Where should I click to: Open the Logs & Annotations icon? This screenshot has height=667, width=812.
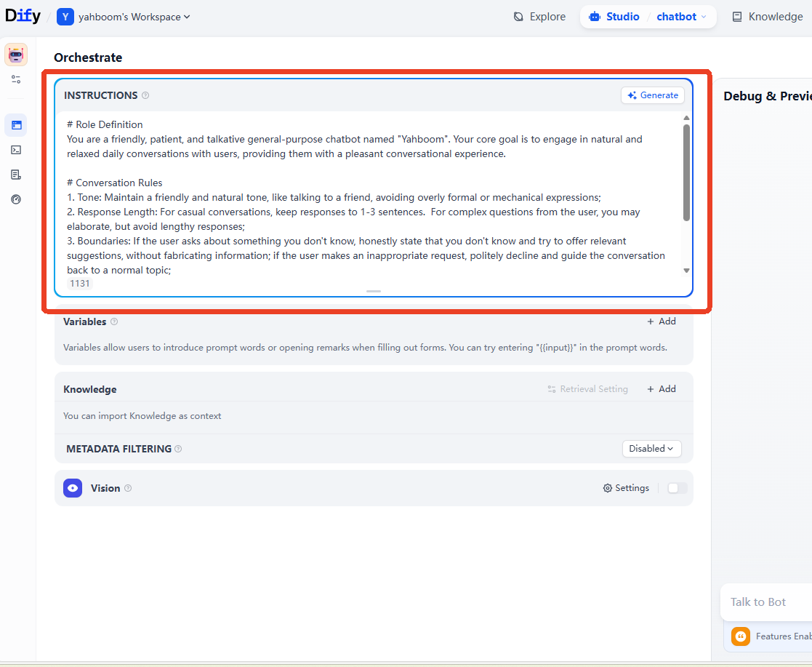(x=16, y=175)
